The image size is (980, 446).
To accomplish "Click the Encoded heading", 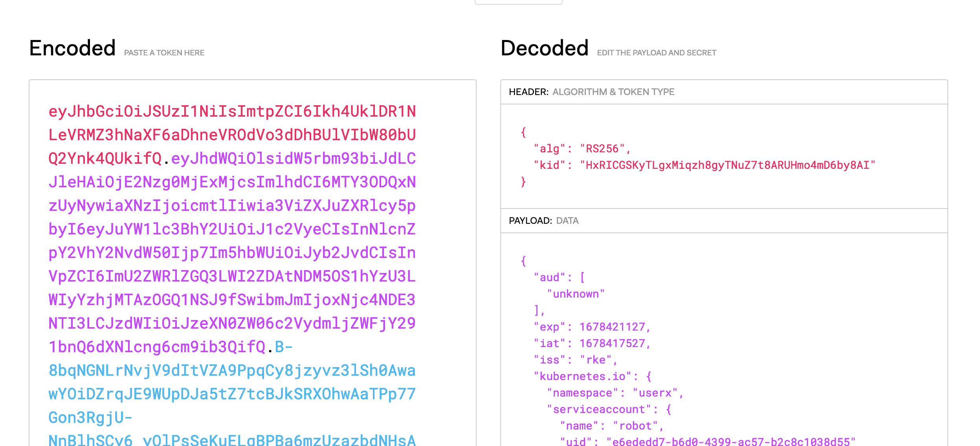I will click(x=73, y=48).
